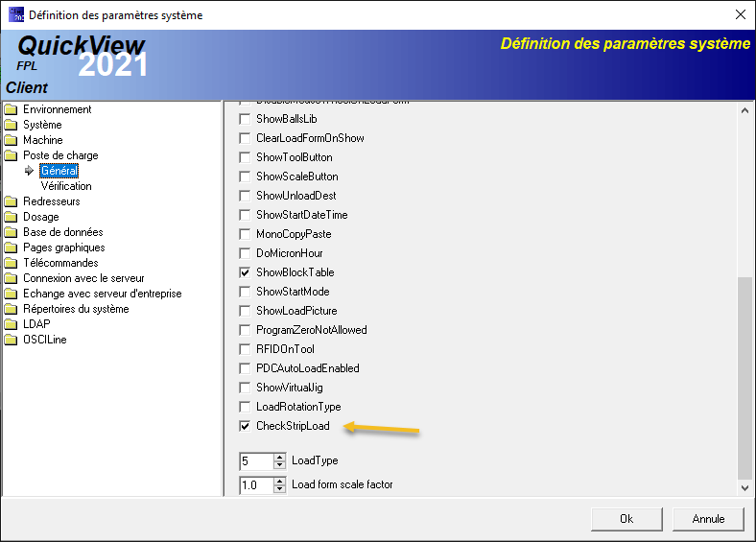The height and width of the screenshot is (542, 756).
Task: Tick the ClearLoadFormOnShow checkbox
Action: tap(245, 138)
